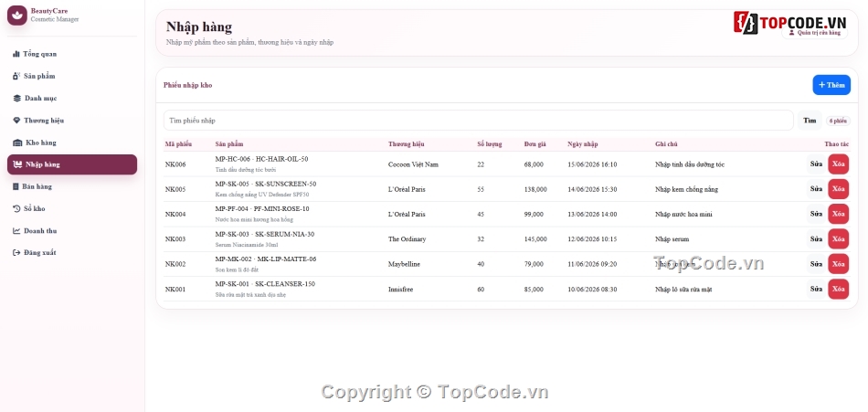This screenshot has width=868, height=412.
Task: Click product code MP-SK-005 · SK-SUNSCREEN-50
Action: point(266,185)
